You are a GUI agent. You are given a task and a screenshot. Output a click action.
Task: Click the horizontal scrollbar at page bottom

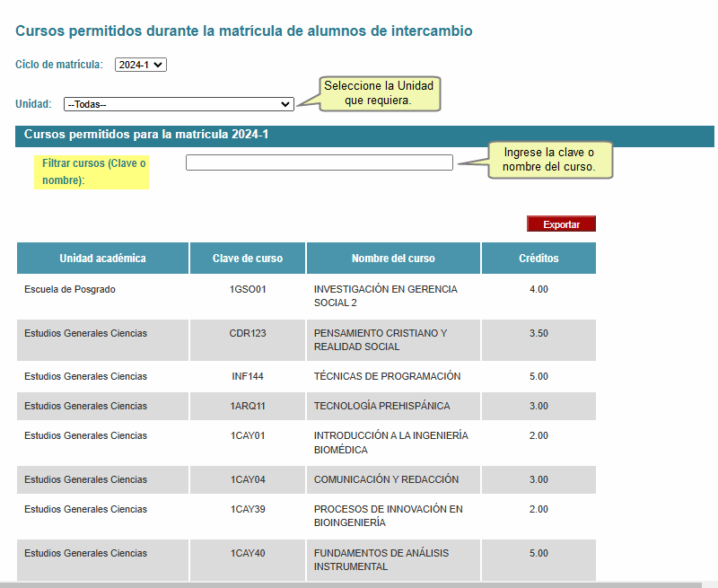click(x=351, y=585)
